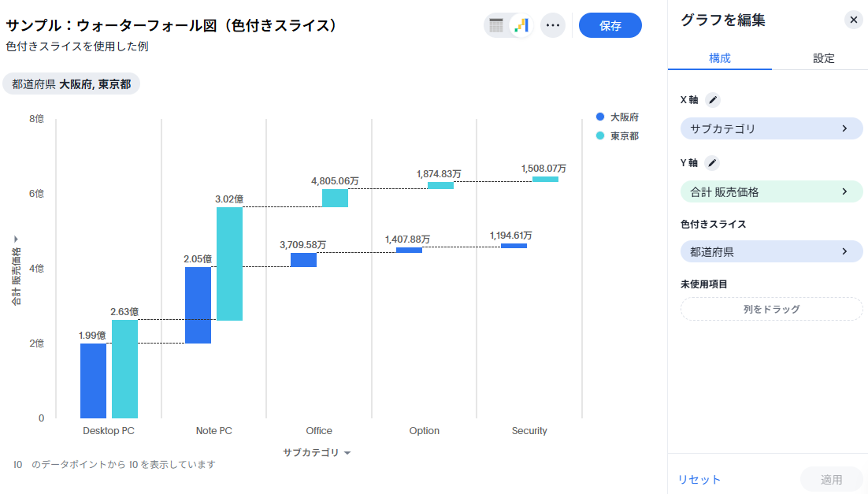Switch to table view icon
Screen dimensions: 868x494
(x=496, y=25)
